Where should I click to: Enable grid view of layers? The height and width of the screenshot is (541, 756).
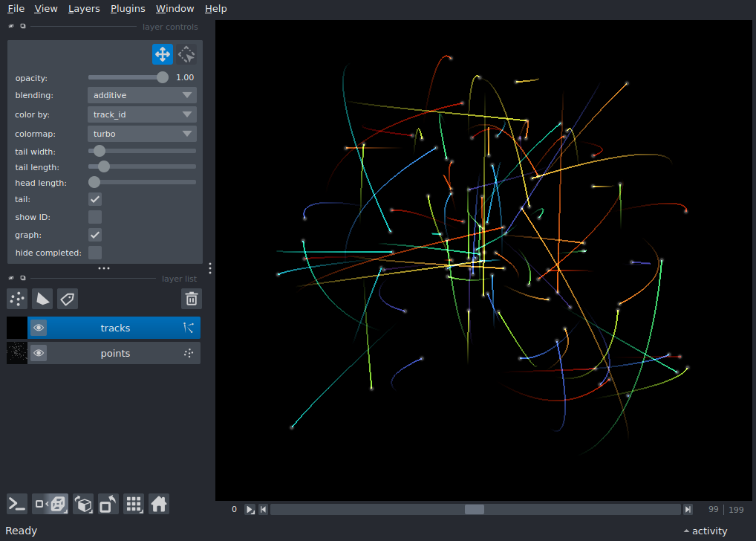[x=134, y=503]
